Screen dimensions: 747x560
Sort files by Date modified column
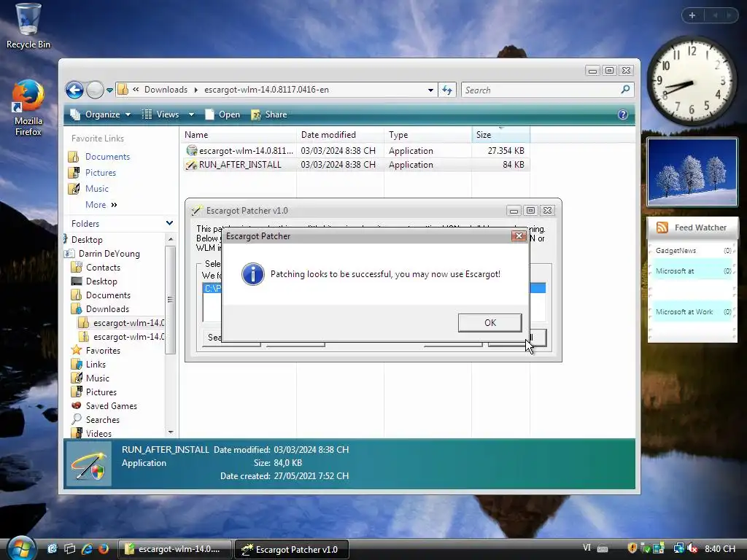[340, 135]
